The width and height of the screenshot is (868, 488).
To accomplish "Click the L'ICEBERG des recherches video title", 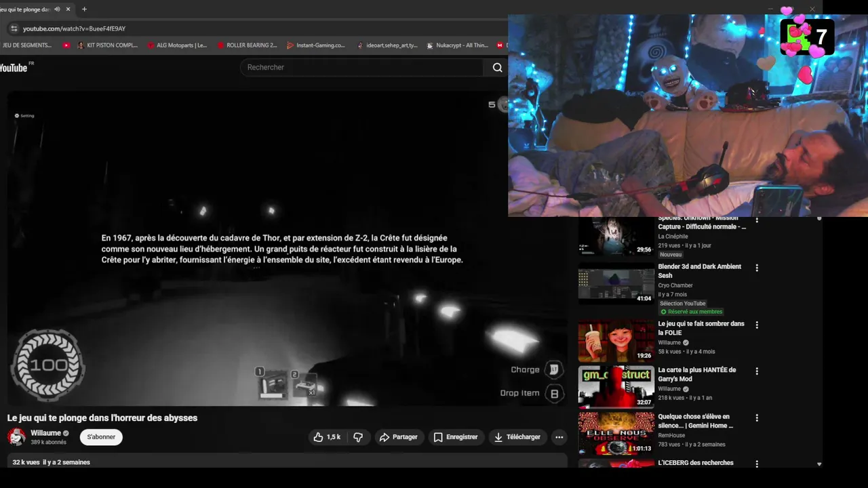I will point(696,463).
